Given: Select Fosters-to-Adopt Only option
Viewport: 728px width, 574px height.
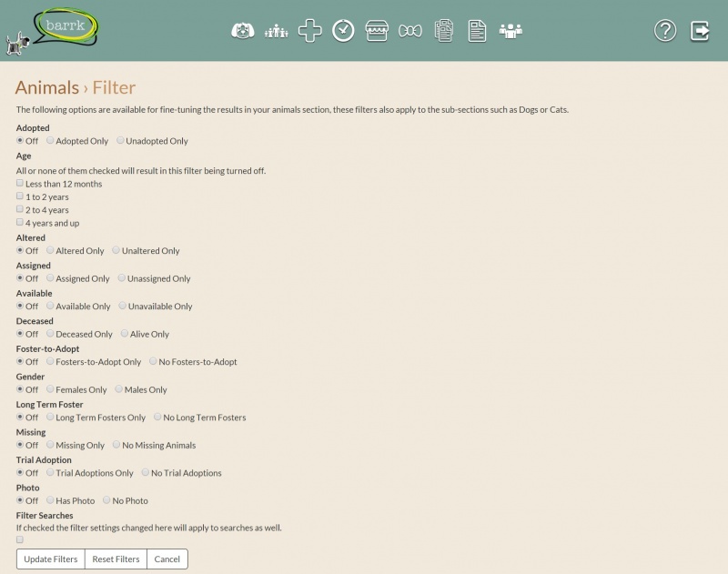Looking at the screenshot, I should pos(50,361).
